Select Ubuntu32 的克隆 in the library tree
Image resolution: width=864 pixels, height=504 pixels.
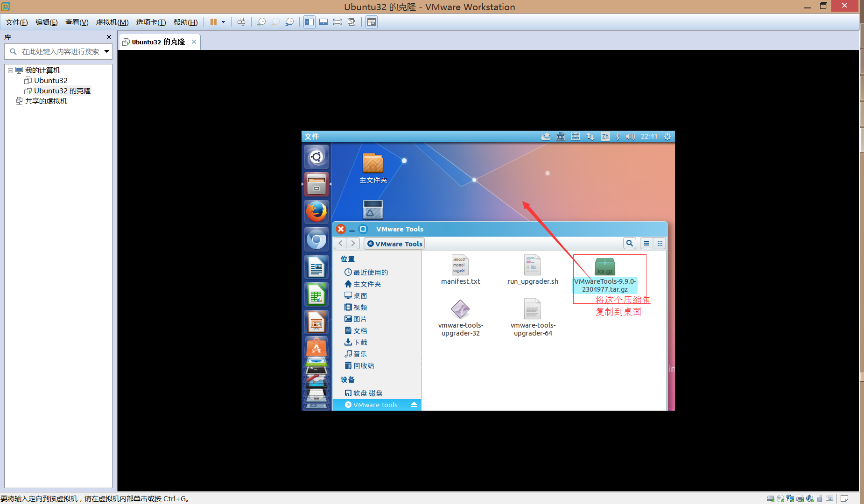(x=57, y=91)
